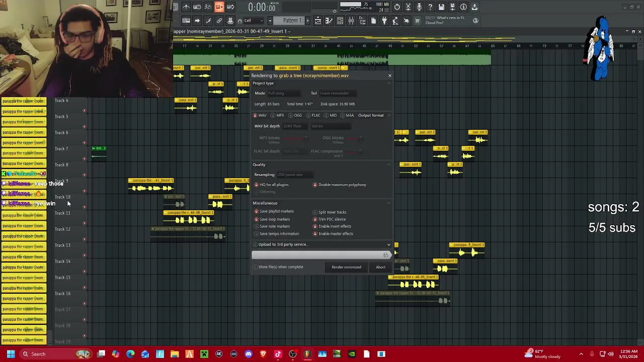Click the render progress bar
This screenshot has width=644, height=362.
[x=321, y=255]
